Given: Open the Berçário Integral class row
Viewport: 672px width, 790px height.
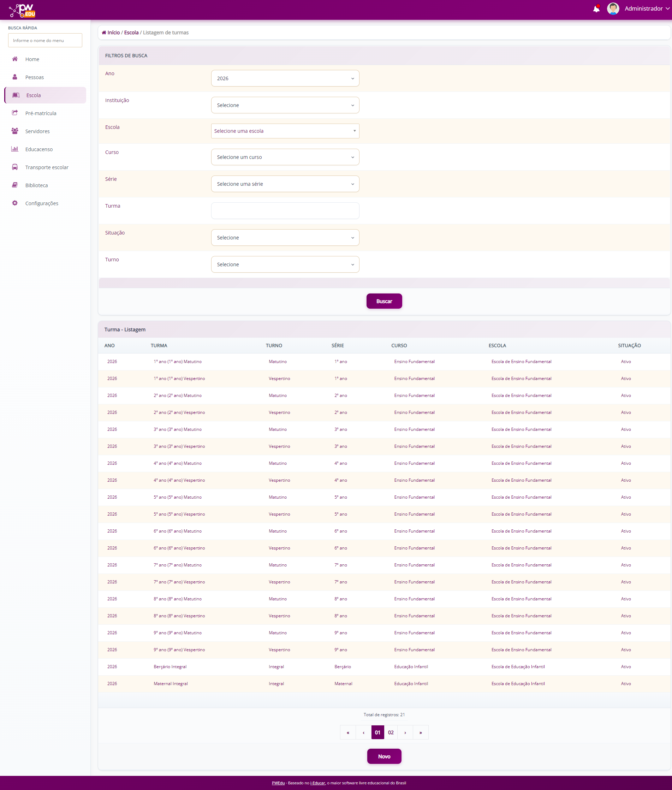Looking at the screenshot, I should (x=170, y=667).
